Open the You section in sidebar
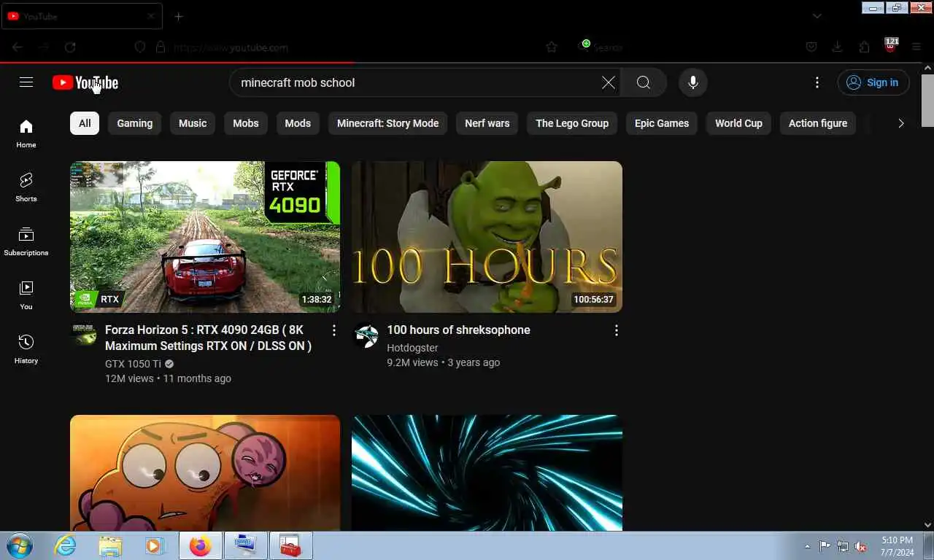 (x=26, y=295)
